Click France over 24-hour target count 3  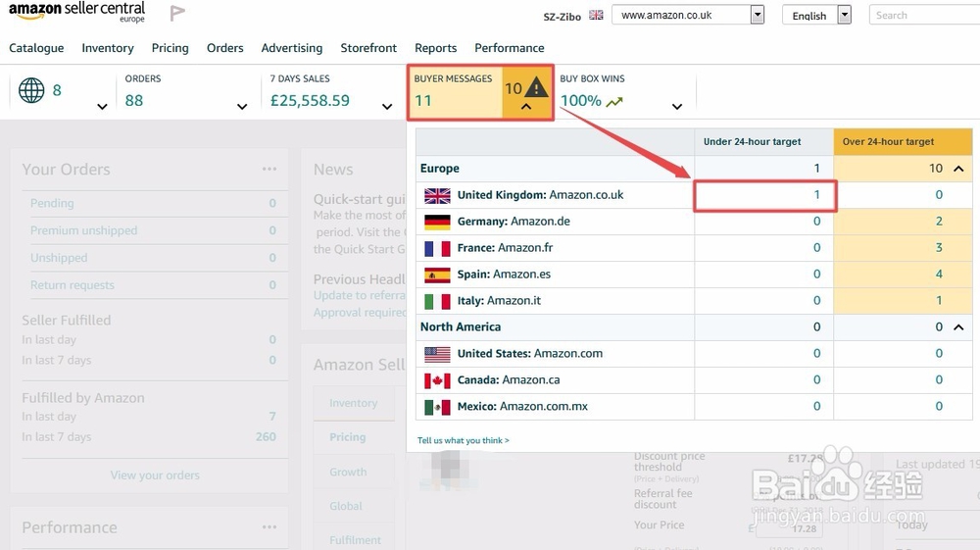click(x=939, y=247)
